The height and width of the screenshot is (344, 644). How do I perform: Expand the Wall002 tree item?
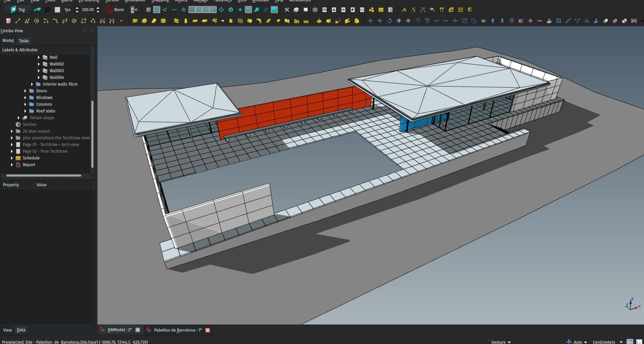(x=39, y=64)
